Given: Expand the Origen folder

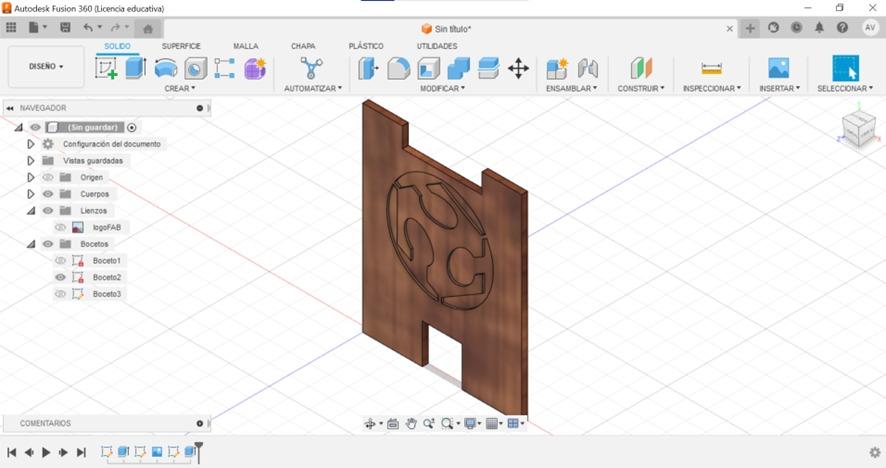Looking at the screenshot, I should coord(31,177).
